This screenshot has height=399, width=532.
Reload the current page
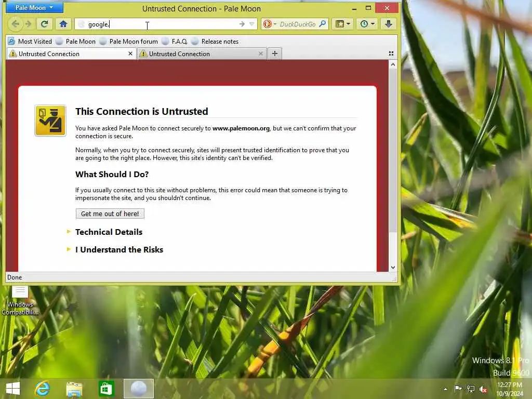point(45,24)
